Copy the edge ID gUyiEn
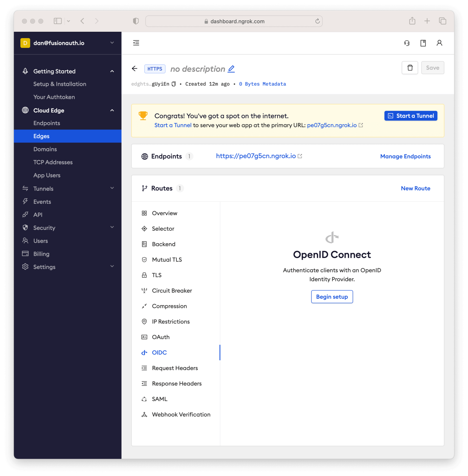 coord(174,84)
